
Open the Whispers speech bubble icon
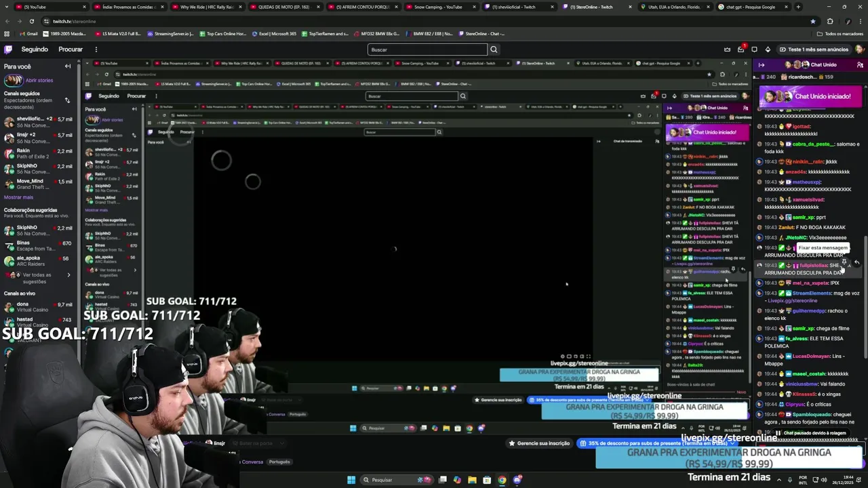(x=754, y=49)
